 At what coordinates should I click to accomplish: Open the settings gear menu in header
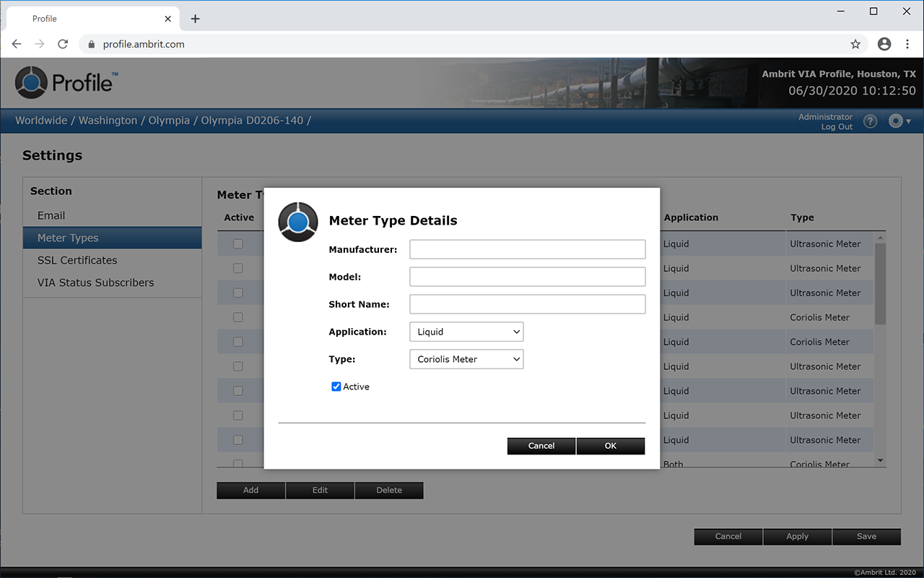[898, 121]
